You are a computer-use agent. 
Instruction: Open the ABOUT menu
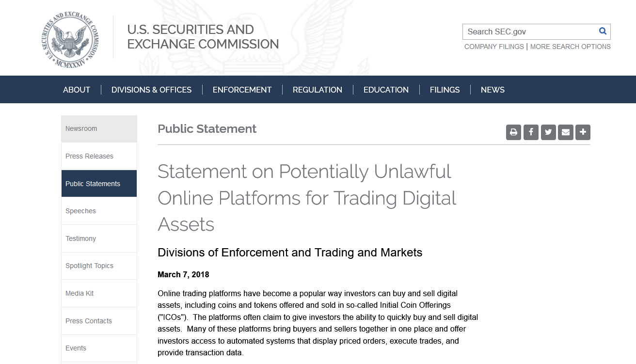(x=76, y=90)
